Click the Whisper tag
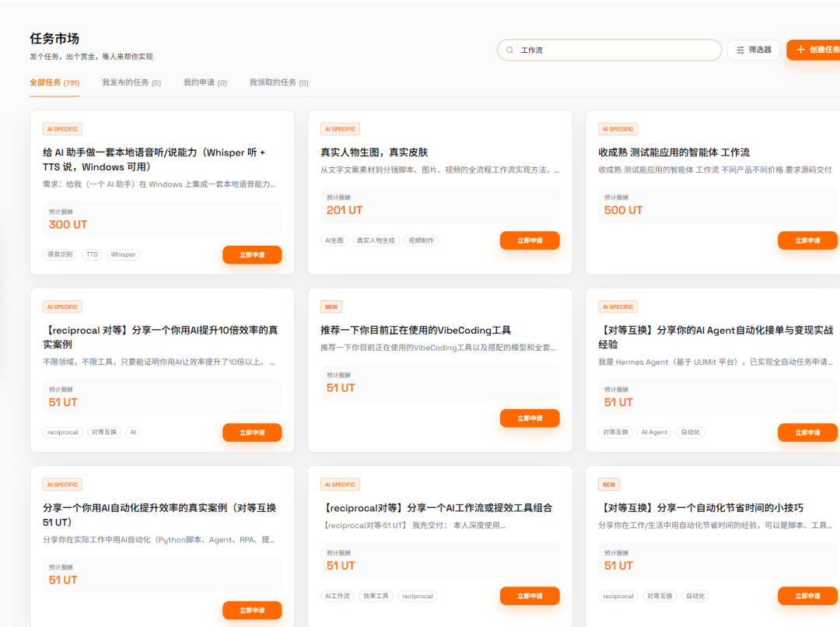 pos(123,254)
